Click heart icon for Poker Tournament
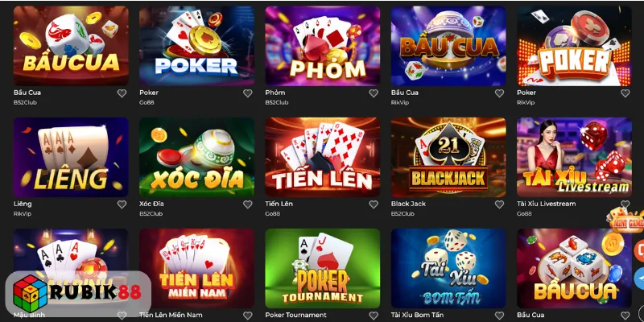This screenshot has height=322, width=644. coord(374,316)
